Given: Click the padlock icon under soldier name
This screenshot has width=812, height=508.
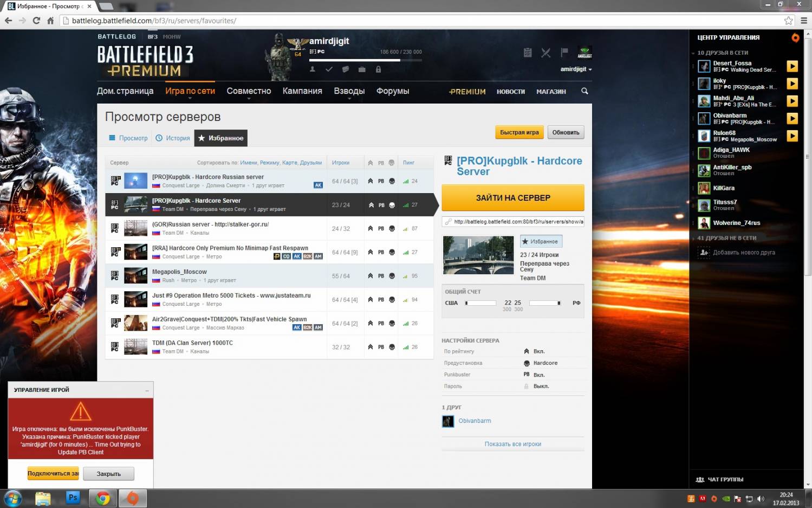Looking at the screenshot, I should (x=378, y=69).
